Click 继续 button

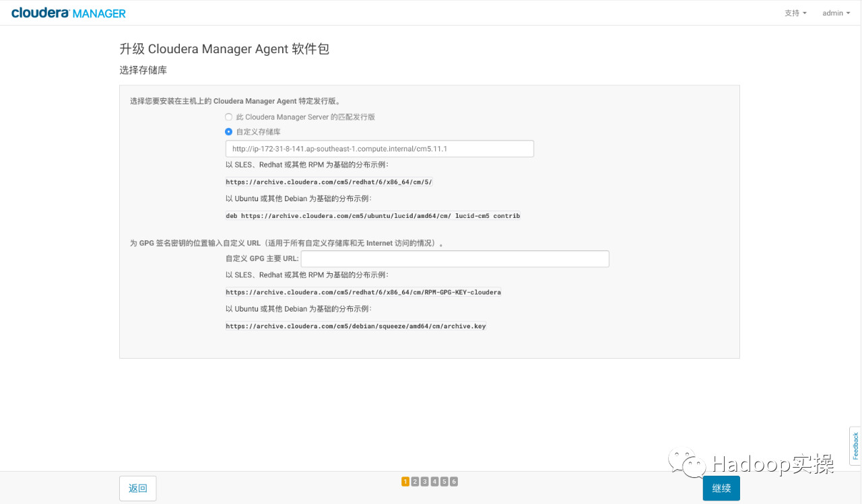tap(721, 489)
